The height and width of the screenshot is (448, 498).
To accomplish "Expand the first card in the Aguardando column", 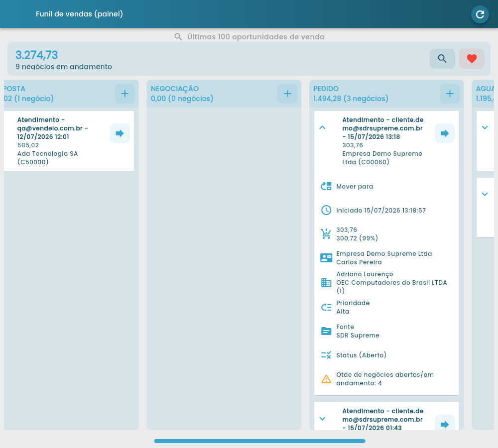I will pos(485,127).
